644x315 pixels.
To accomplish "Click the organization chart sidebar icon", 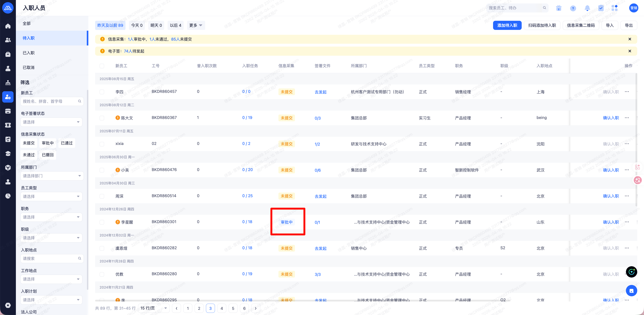I will (x=8, y=83).
